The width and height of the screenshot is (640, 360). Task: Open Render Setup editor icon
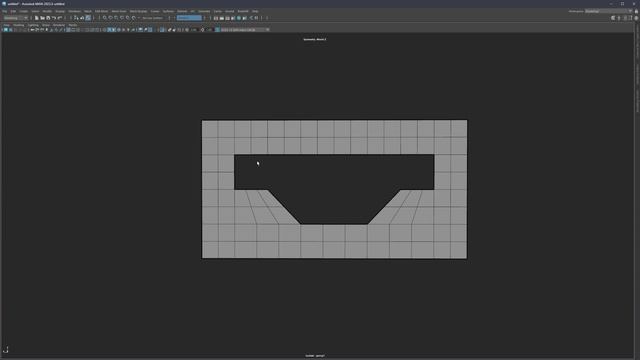[244, 18]
